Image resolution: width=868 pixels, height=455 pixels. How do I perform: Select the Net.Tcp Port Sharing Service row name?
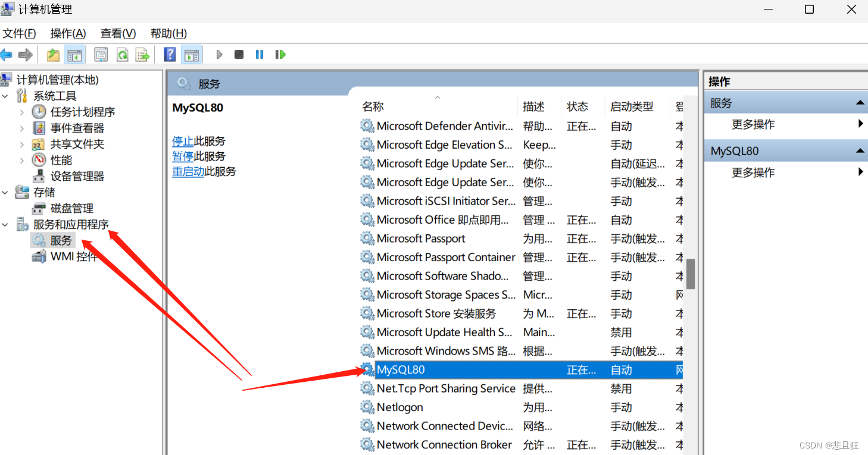446,388
